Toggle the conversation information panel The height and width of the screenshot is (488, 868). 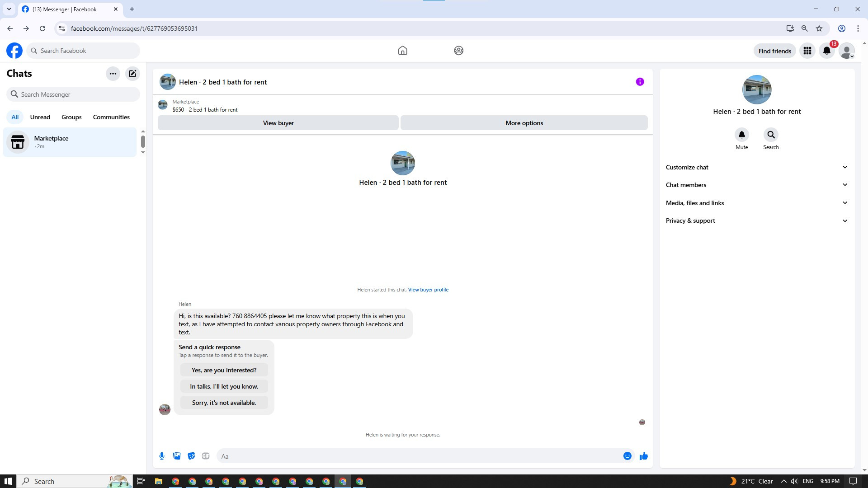coord(640,82)
